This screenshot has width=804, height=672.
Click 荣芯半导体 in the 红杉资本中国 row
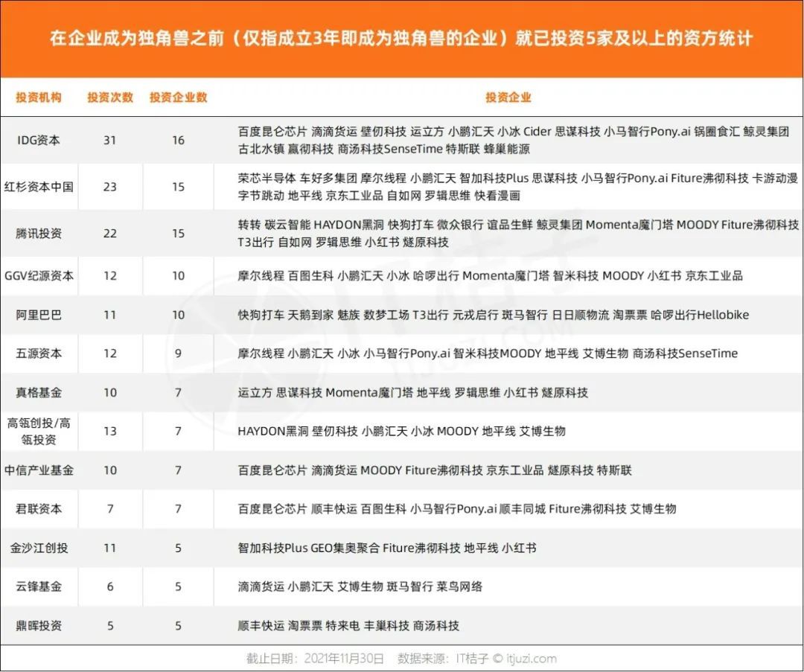click(x=267, y=179)
